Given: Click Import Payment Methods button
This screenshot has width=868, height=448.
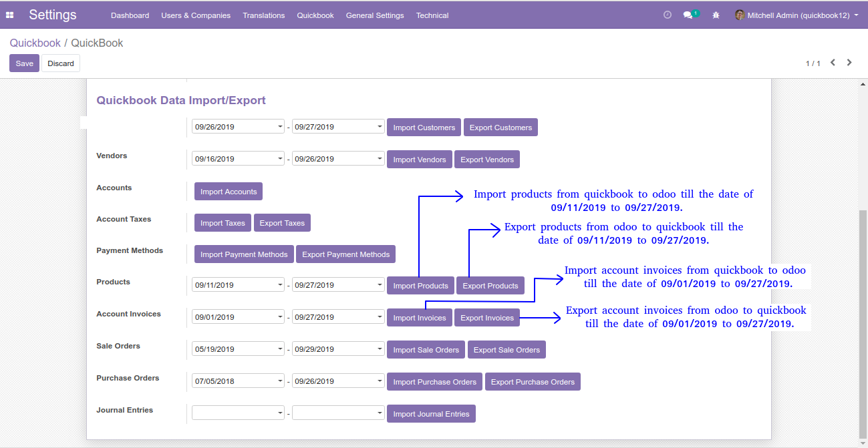Looking at the screenshot, I should click(x=244, y=254).
